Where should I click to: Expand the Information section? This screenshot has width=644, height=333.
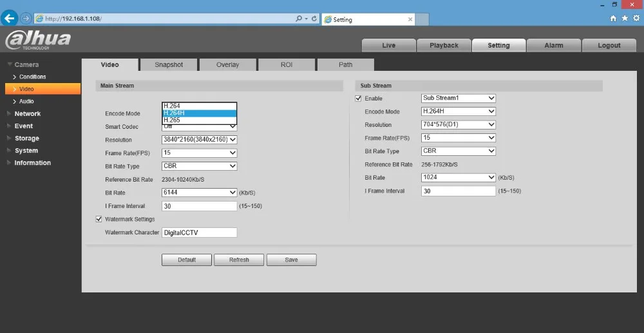click(32, 162)
